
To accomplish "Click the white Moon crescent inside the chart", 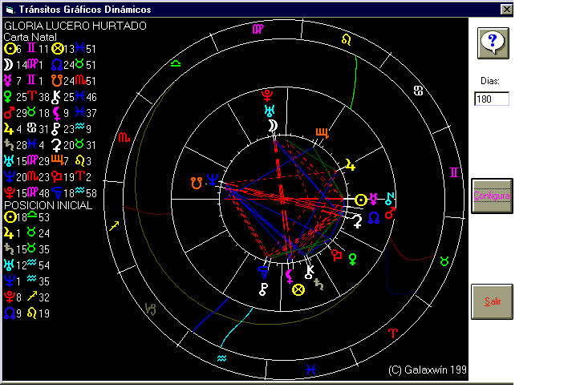I will pos(273,127).
